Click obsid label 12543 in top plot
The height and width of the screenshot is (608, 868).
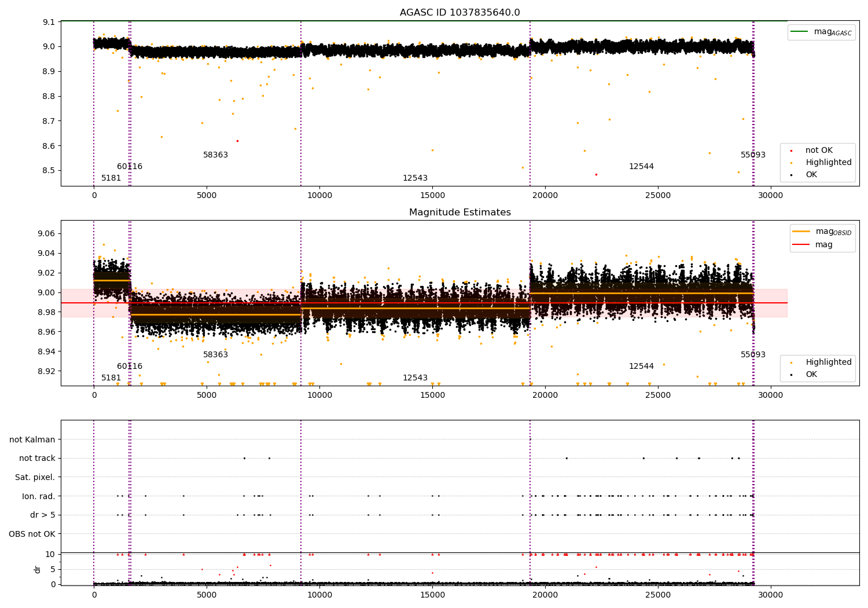pos(415,178)
